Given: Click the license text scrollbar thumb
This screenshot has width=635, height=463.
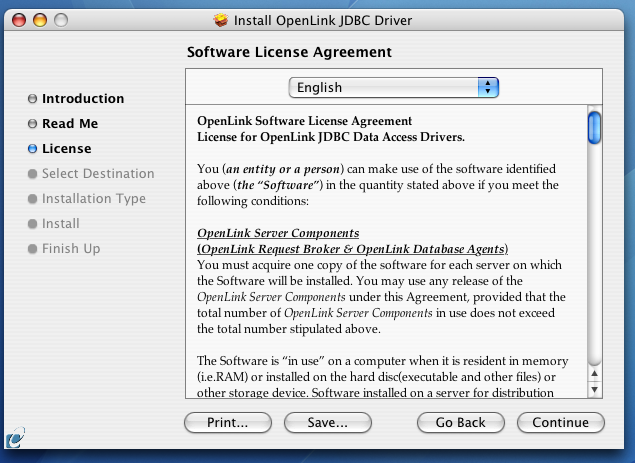Looking at the screenshot, I should (x=594, y=128).
